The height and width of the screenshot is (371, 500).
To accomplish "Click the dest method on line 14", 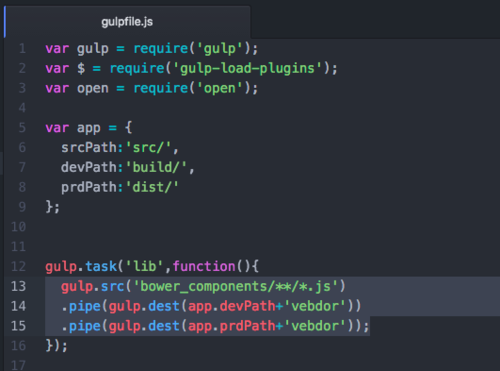I will click(164, 306).
